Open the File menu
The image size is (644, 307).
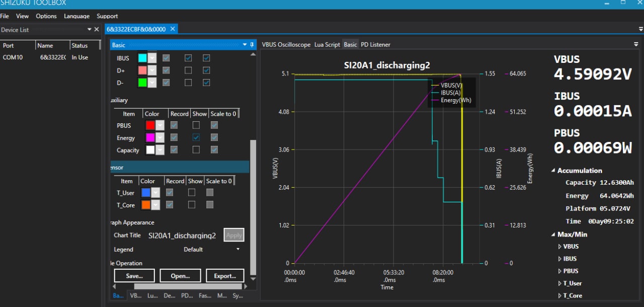click(x=5, y=16)
